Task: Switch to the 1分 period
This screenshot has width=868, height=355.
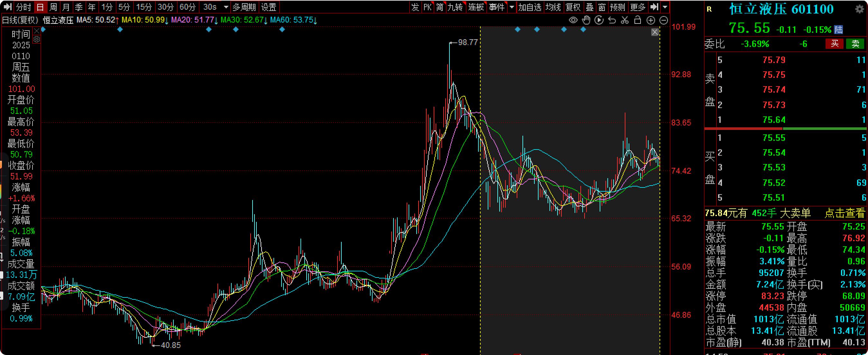Action: pyautogui.click(x=107, y=7)
